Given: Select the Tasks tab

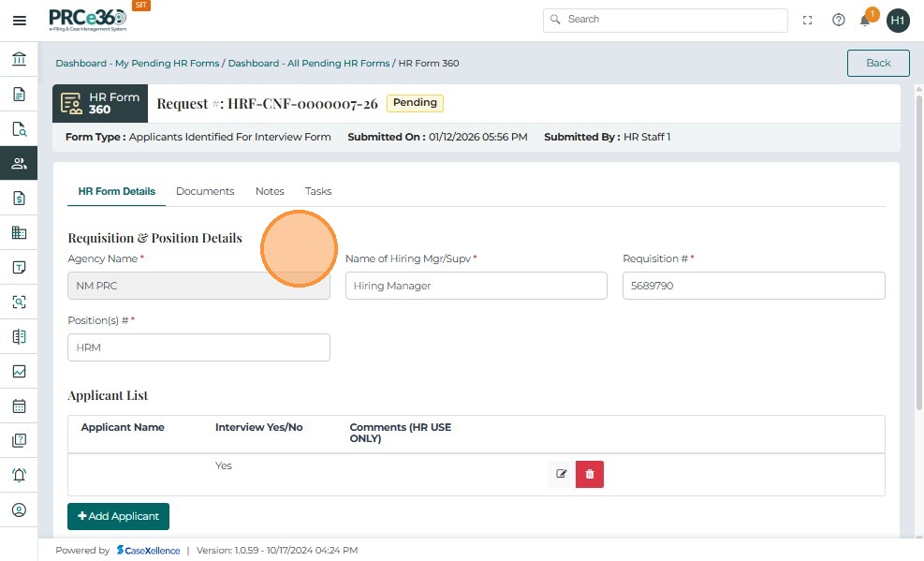Looking at the screenshot, I should [x=318, y=191].
